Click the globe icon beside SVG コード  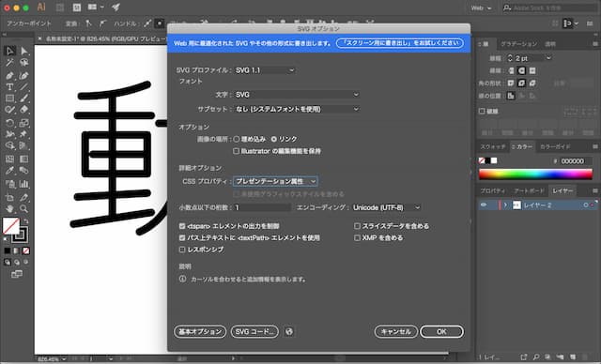289,331
